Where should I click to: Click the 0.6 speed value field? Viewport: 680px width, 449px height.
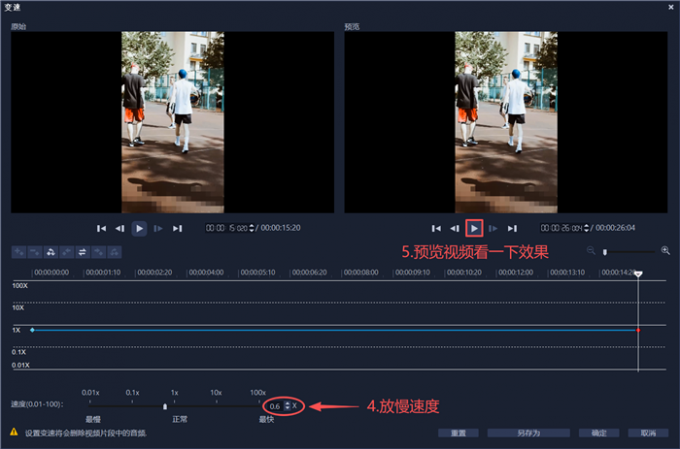275,406
